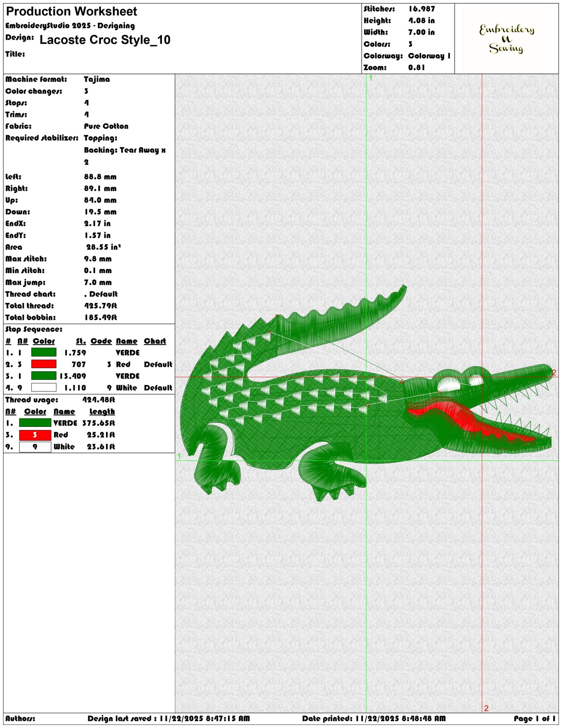Screen dimensions: 562x728
Task: Click the VERDE swatch in Thread usage
Action: [x=35, y=423]
